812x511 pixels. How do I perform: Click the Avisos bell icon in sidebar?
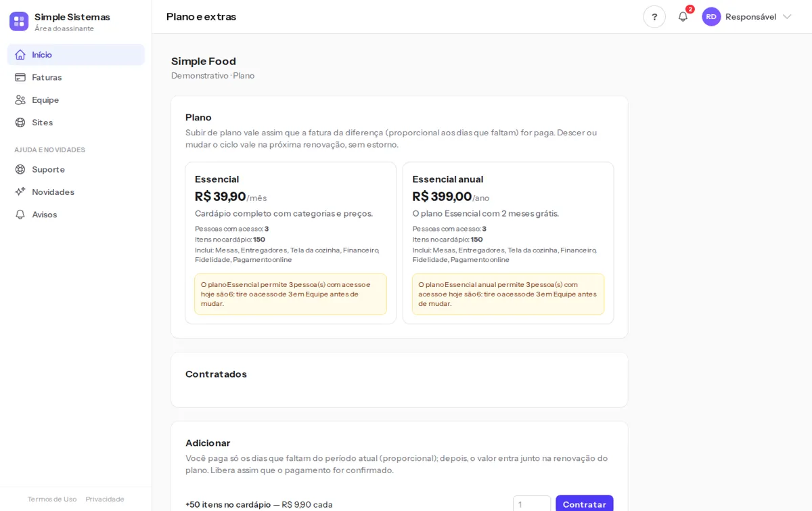[x=20, y=215]
